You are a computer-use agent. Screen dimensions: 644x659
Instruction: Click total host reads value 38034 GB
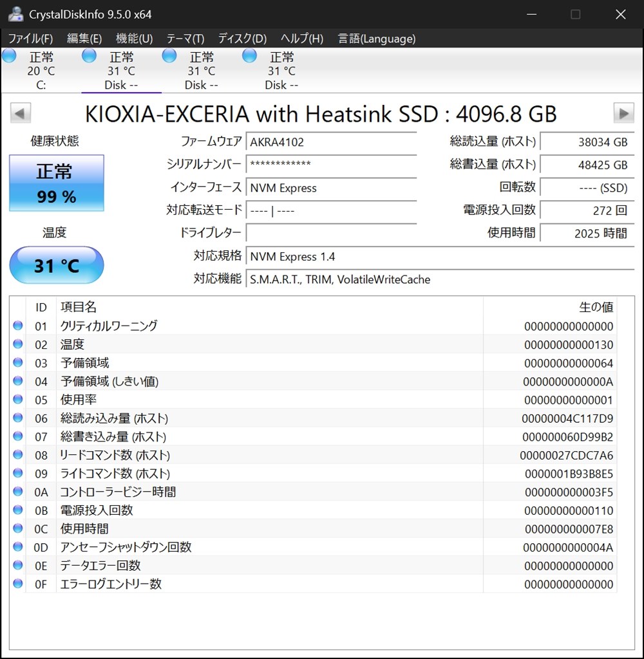(587, 142)
